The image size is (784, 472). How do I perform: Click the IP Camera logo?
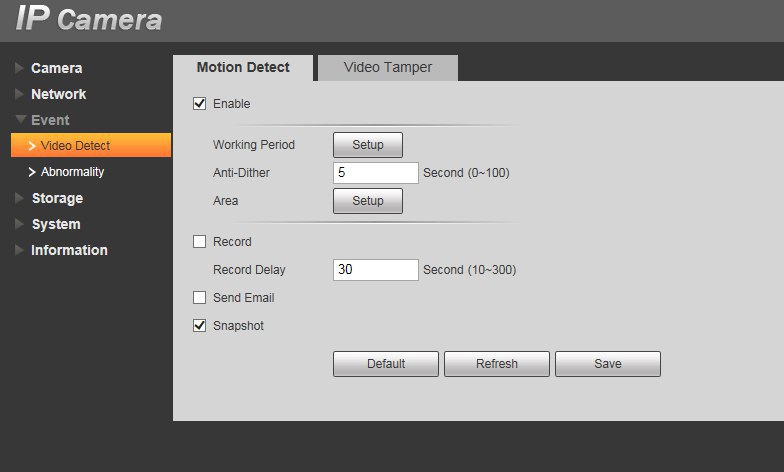click(89, 19)
